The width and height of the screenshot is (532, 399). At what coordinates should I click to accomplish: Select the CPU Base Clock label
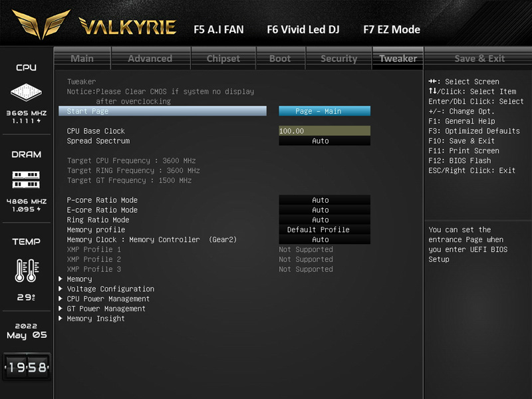pyautogui.click(x=96, y=131)
